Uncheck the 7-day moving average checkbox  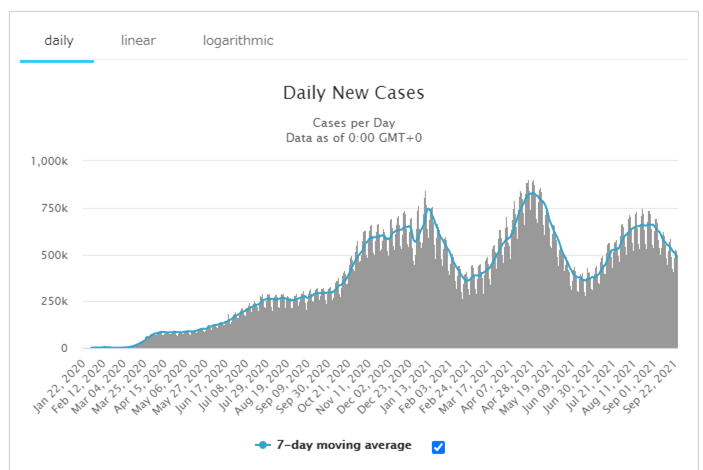tap(438, 447)
